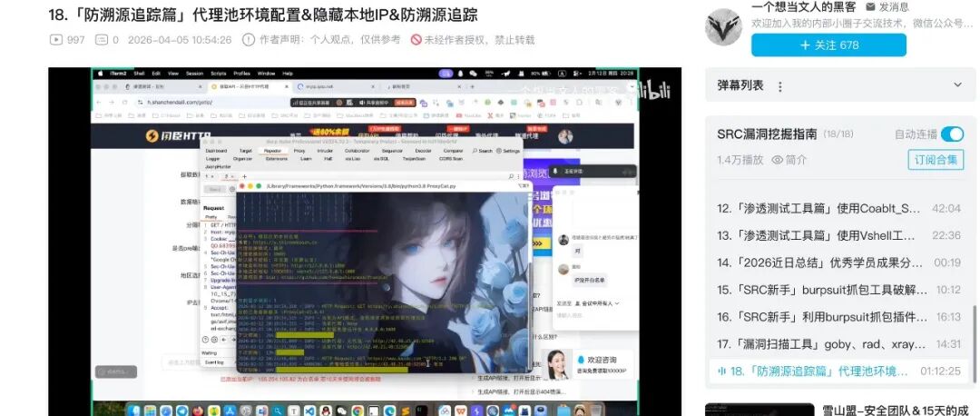Play episode 17 漏洞扫描工具 goby rad xray
The height and width of the screenshot is (416, 980).
(840, 344)
